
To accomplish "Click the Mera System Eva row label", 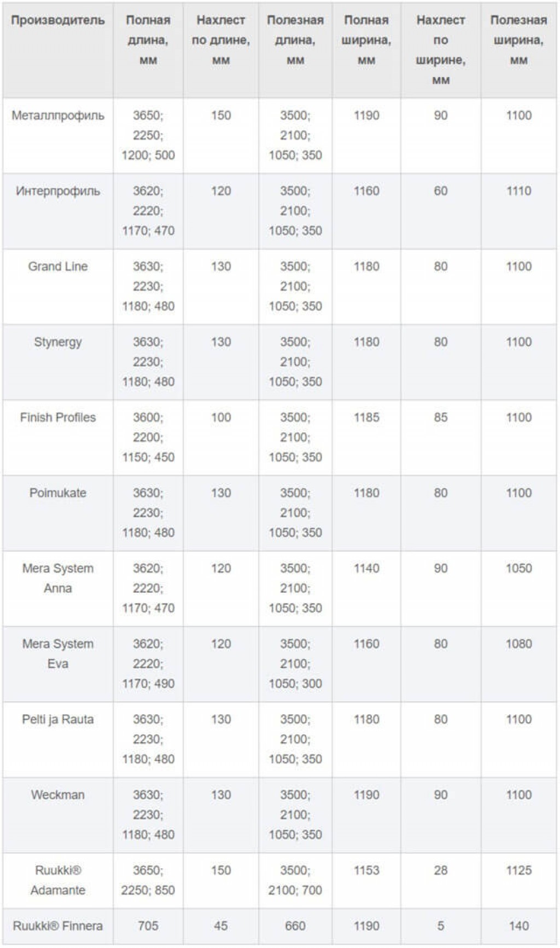I will (x=58, y=654).
